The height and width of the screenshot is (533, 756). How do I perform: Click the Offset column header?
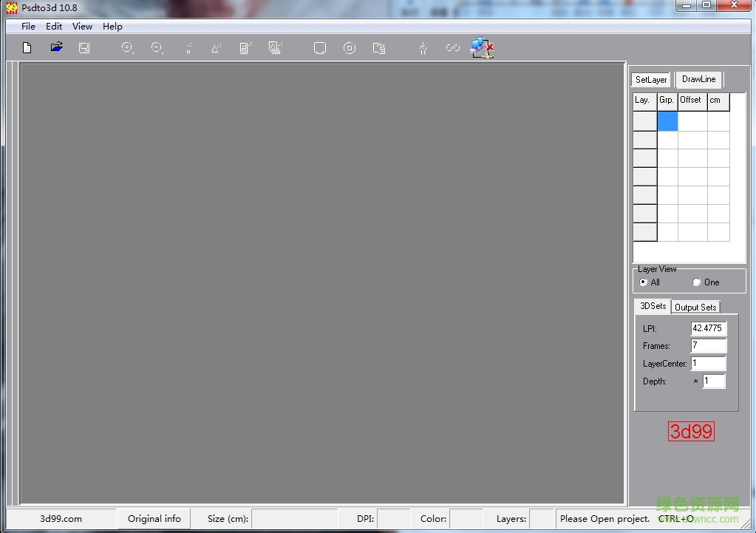point(692,101)
